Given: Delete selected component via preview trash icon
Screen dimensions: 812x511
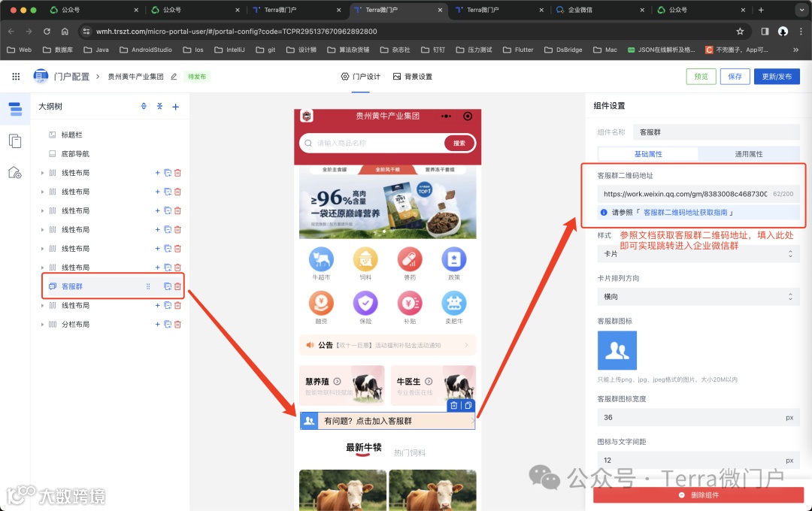Looking at the screenshot, I should (x=453, y=405).
